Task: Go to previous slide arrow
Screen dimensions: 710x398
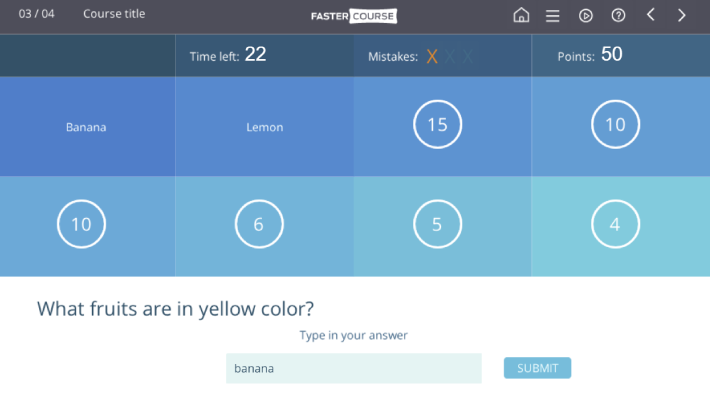Action: [651, 15]
